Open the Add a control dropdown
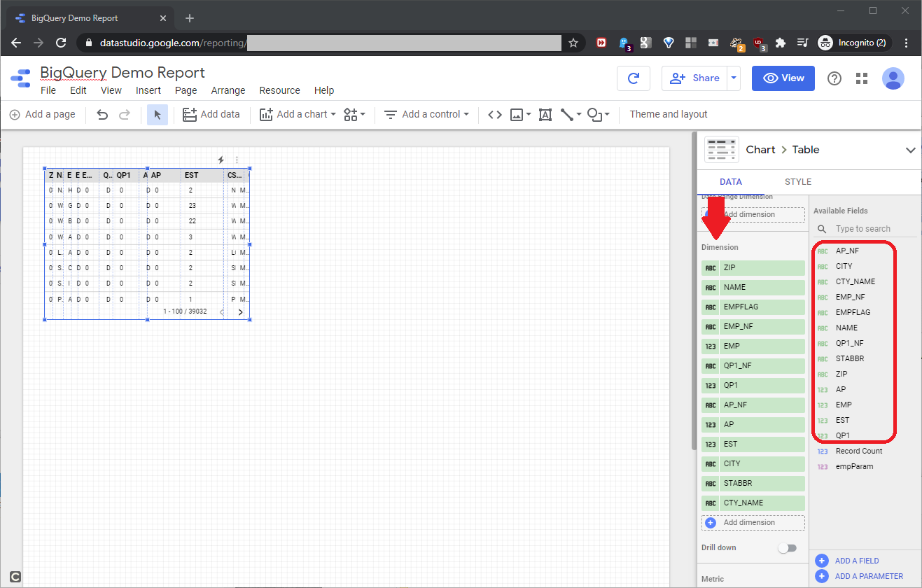This screenshot has height=588, width=922. [x=426, y=114]
